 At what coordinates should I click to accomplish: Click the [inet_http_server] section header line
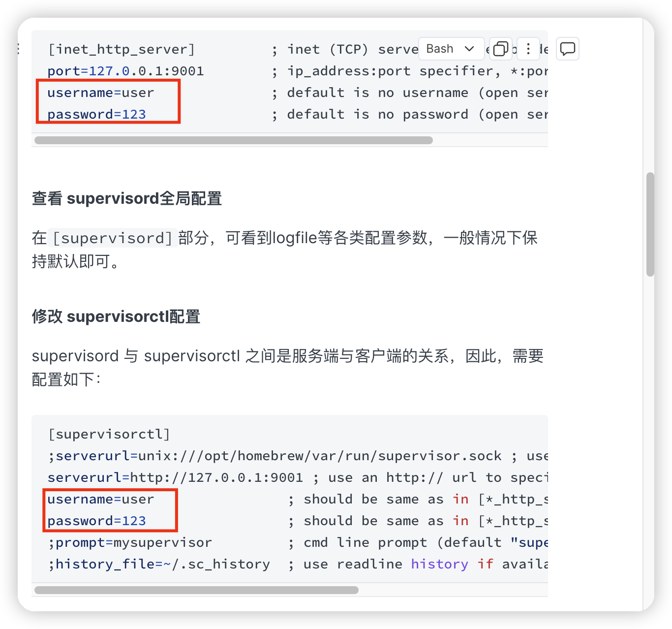point(122,50)
